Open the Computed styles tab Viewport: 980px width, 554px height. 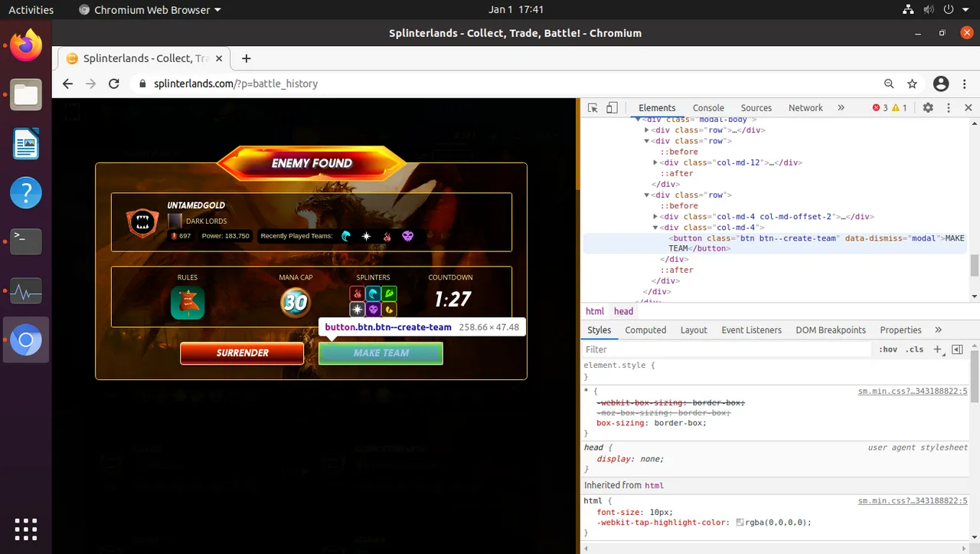645,330
